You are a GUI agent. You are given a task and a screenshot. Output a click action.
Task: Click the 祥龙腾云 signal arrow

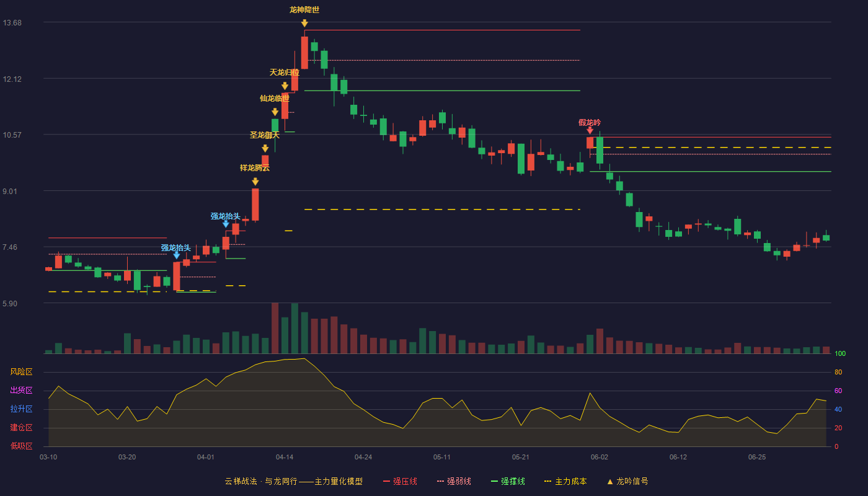255,182
